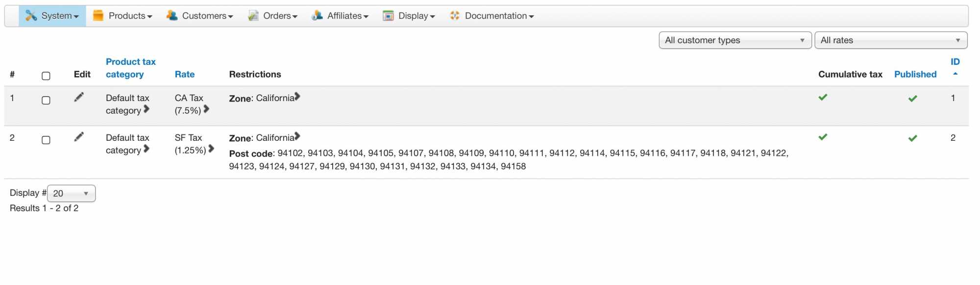
Task: Click arrow icon beside first row's California zone
Action: [297, 97]
